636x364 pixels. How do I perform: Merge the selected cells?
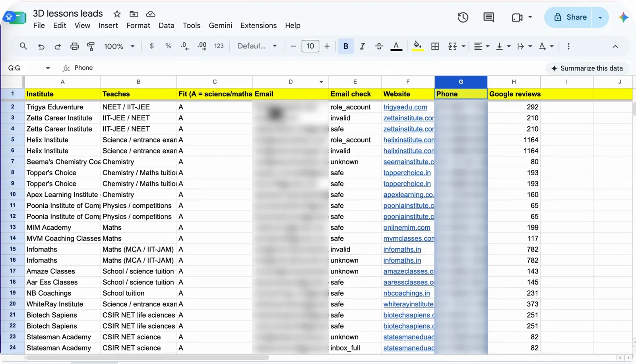click(x=453, y=46)
